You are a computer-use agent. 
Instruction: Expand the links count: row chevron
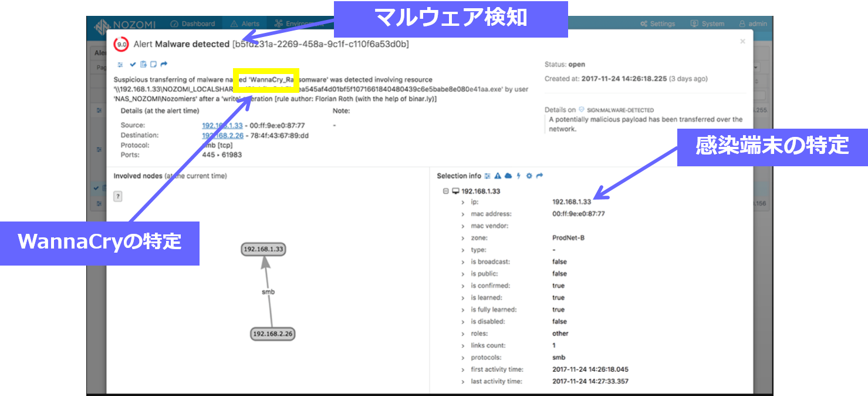462,345
